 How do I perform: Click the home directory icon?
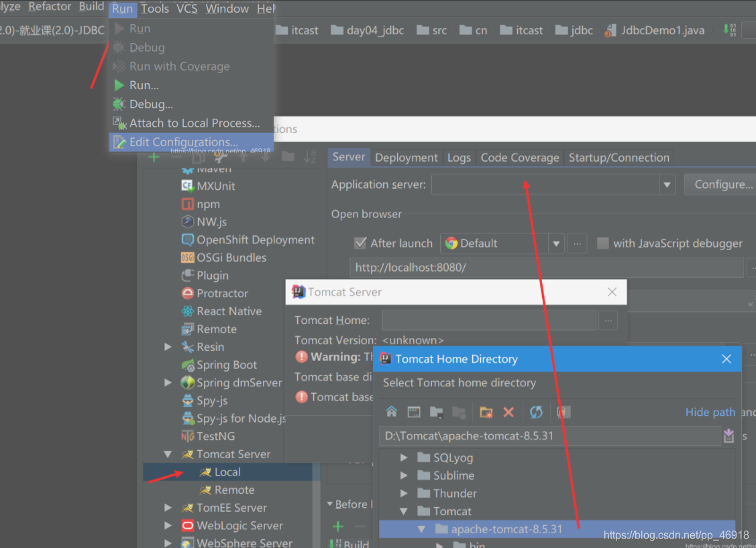coord(392,412)
